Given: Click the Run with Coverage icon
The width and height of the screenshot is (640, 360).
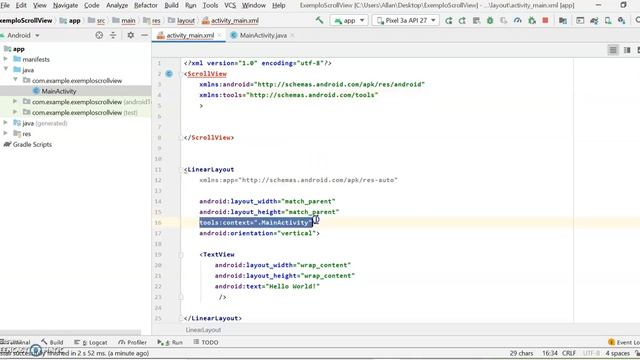Looking at the screenshot, I should (504, 20).
